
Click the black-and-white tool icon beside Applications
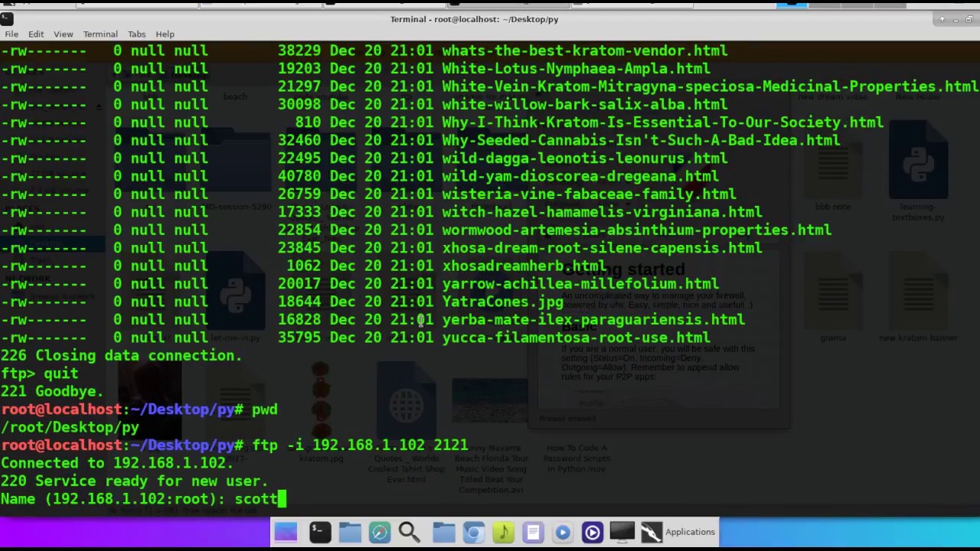coord(651,532)
